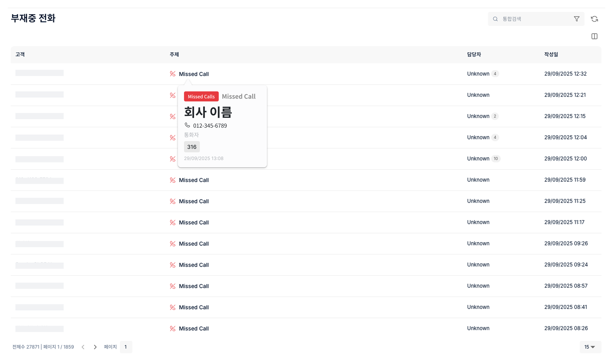
Task: Click the page number input box
Action: pyautogui.click(x=126, y=347)
